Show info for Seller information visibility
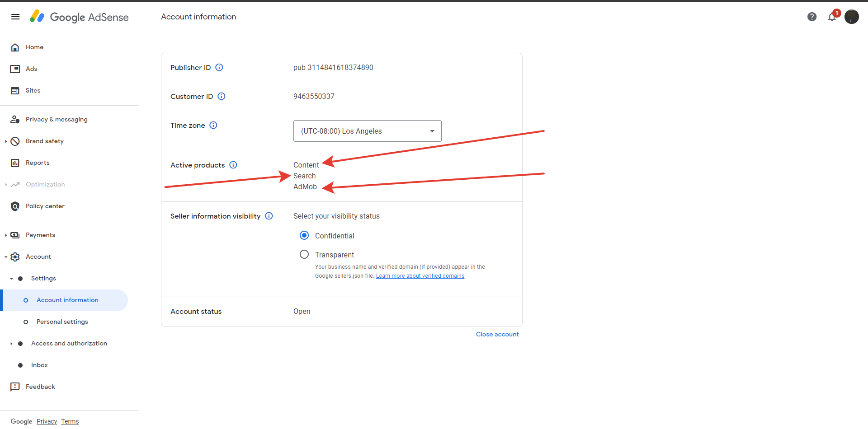This screenshot has width=868, height=429. (x=269, y=216)
